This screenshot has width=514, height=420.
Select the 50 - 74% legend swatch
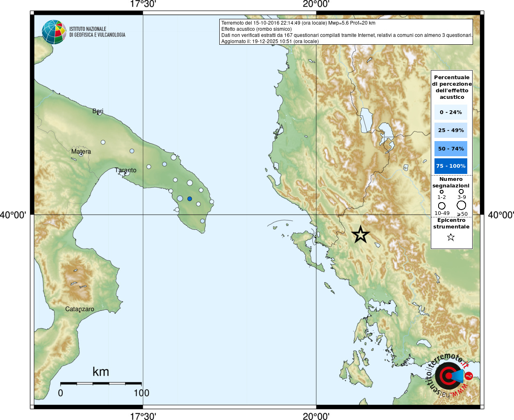pyautogui.click(x=450, y=148)
